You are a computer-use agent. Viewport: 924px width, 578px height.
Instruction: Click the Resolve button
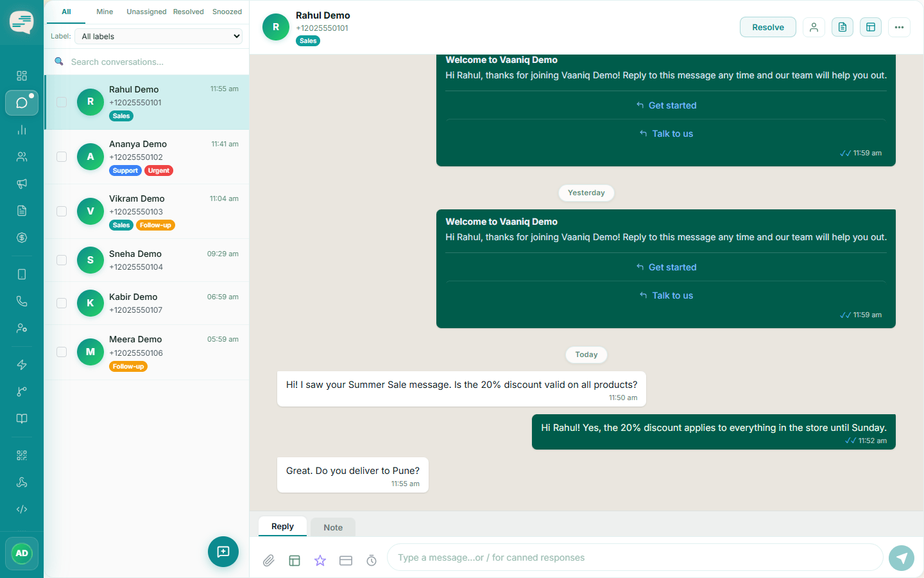coord(768,27)
